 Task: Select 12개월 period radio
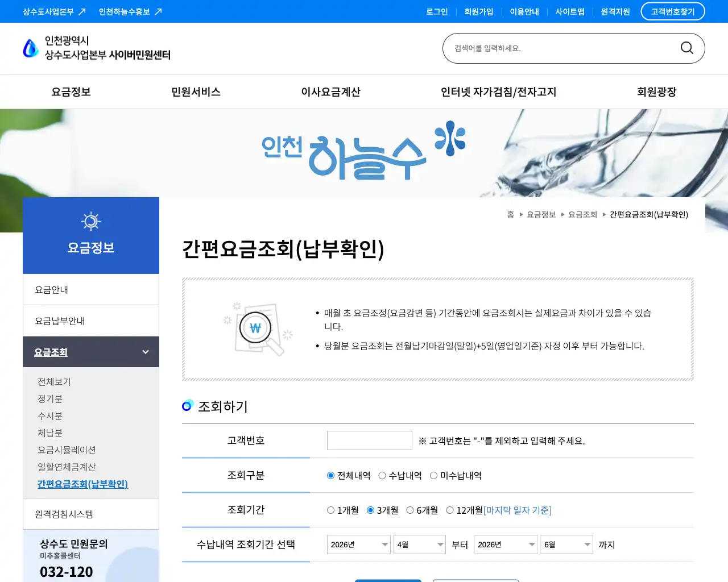[x=450, y=510]
